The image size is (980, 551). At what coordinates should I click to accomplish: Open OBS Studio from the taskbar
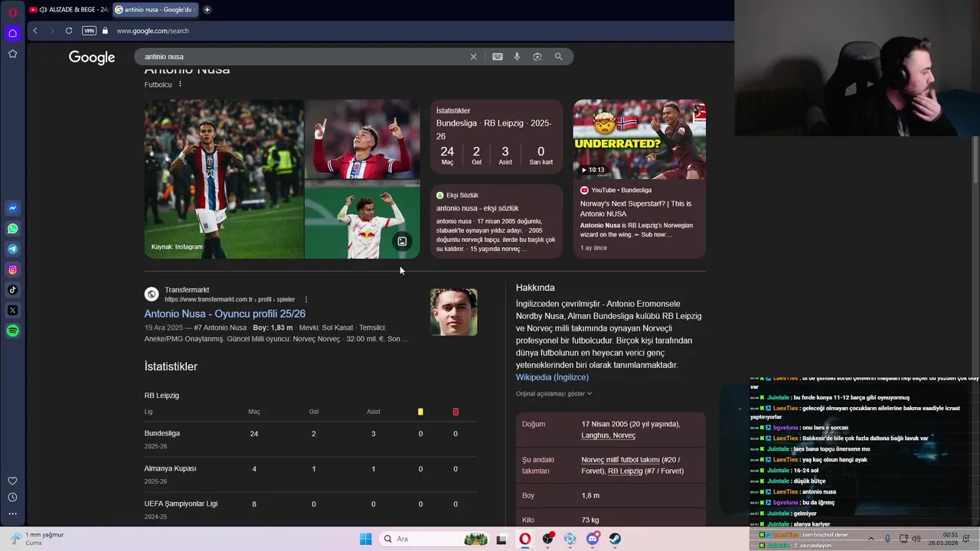(547, 539)
